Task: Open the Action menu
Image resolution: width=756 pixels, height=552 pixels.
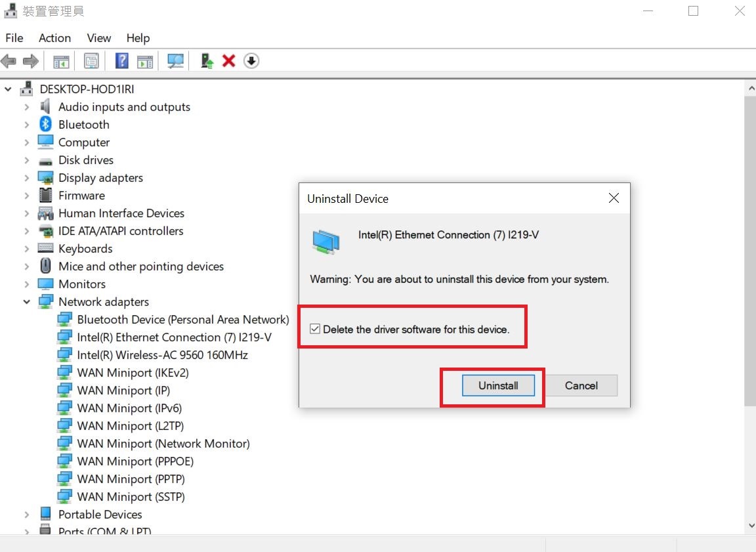Action: coord(54,38)
